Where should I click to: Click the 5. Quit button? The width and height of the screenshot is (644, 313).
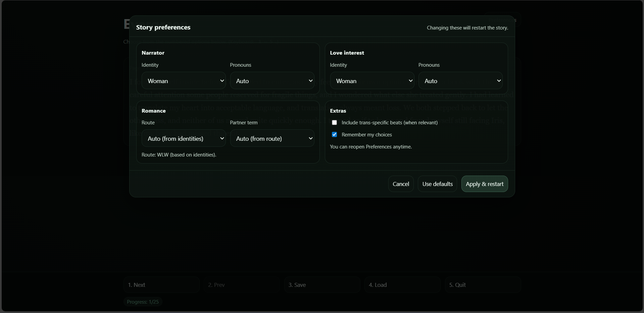(x=483, y=285)
